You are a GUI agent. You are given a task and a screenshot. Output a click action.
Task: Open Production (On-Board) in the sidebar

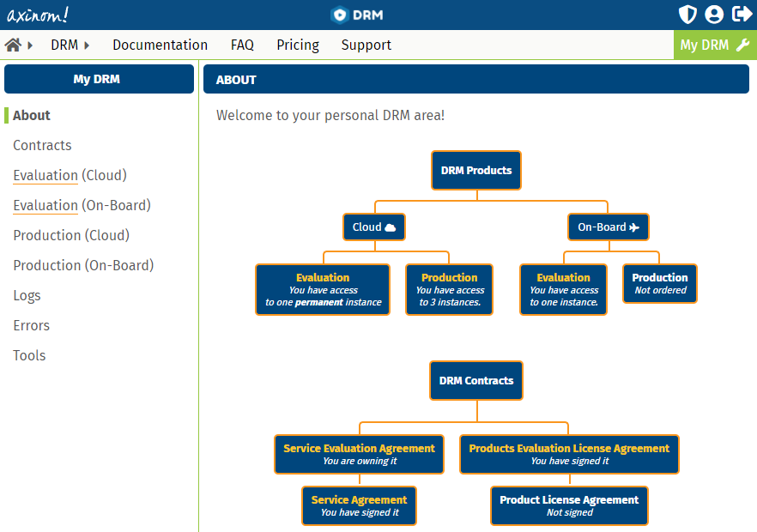click(x=83, y=265)
